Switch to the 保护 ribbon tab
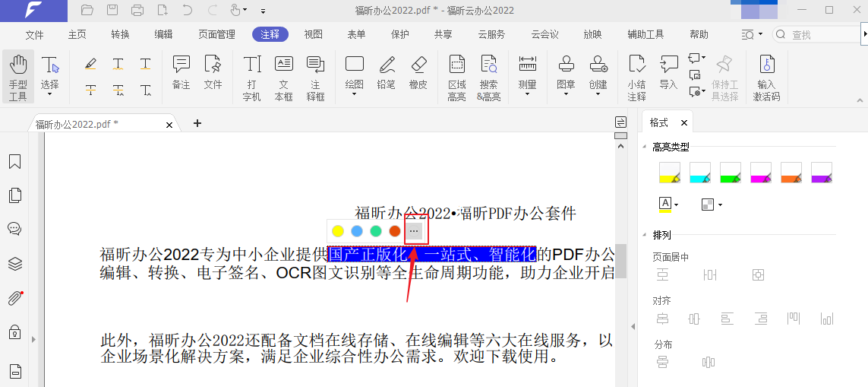This screenshot has width=868, height=387. 399,34
